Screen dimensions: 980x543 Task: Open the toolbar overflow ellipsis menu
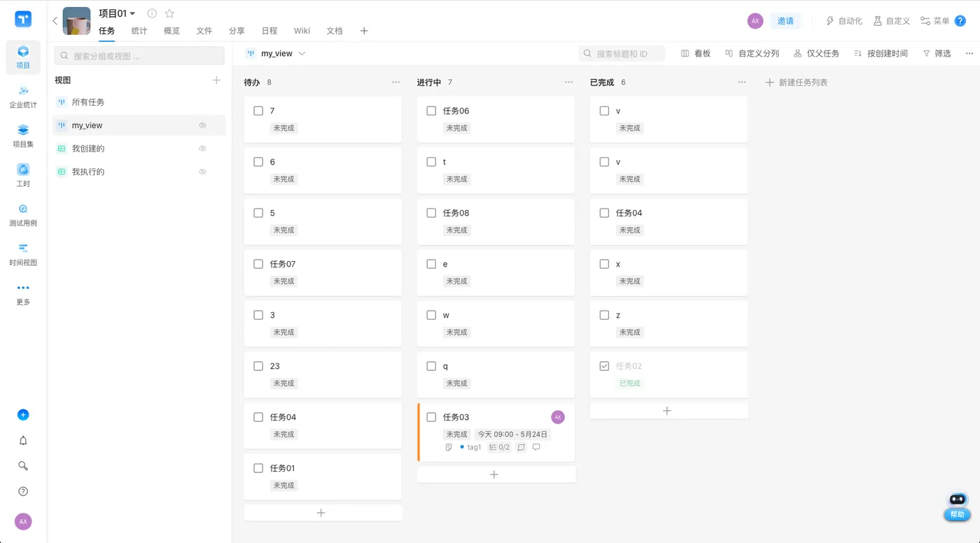pos(969,53)
